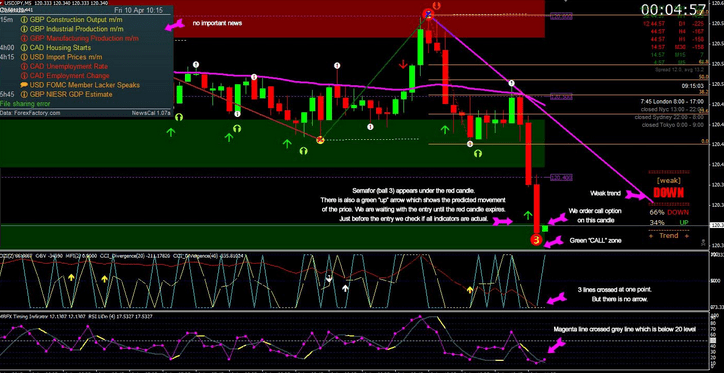
Task: Click orange down-arrow circle above the chart peak
Action: click(x=436, y=6)
